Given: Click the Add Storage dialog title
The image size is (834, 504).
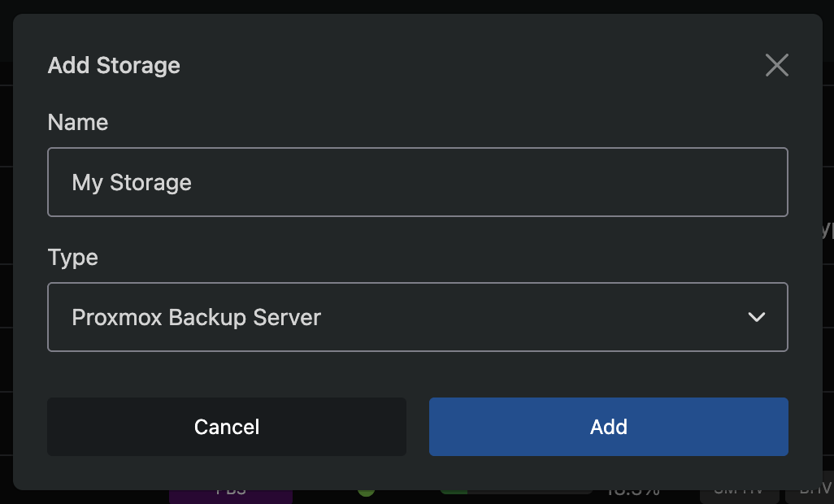Looking at the screenshot, I should [x=114, y=66].
